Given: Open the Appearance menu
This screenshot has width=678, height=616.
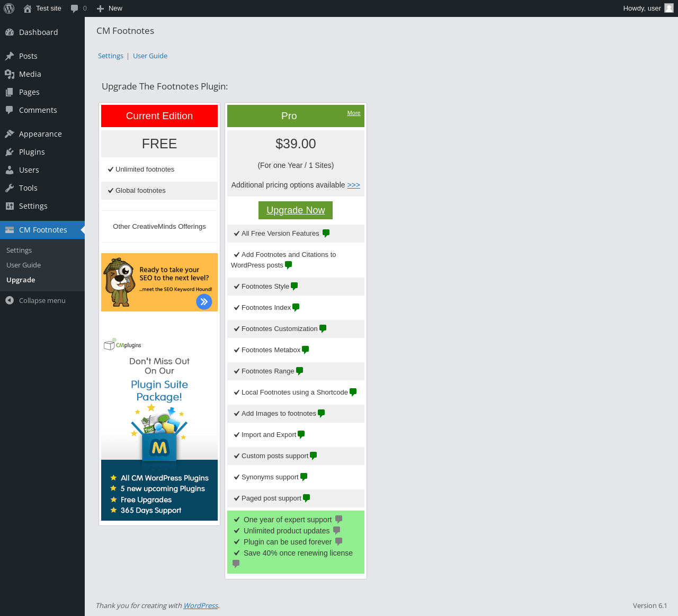Looking at the screenshot, I should [x=42, y=134].
